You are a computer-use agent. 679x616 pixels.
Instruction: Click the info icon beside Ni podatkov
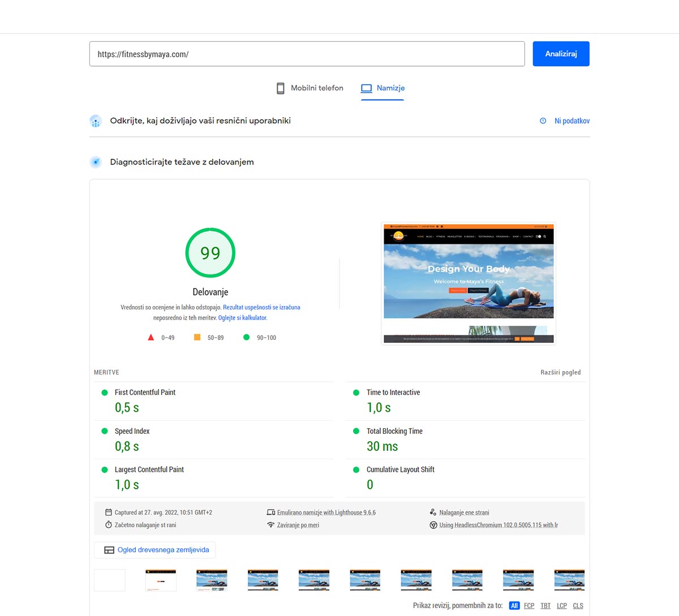pyautogui.click(x=543, y=121)
